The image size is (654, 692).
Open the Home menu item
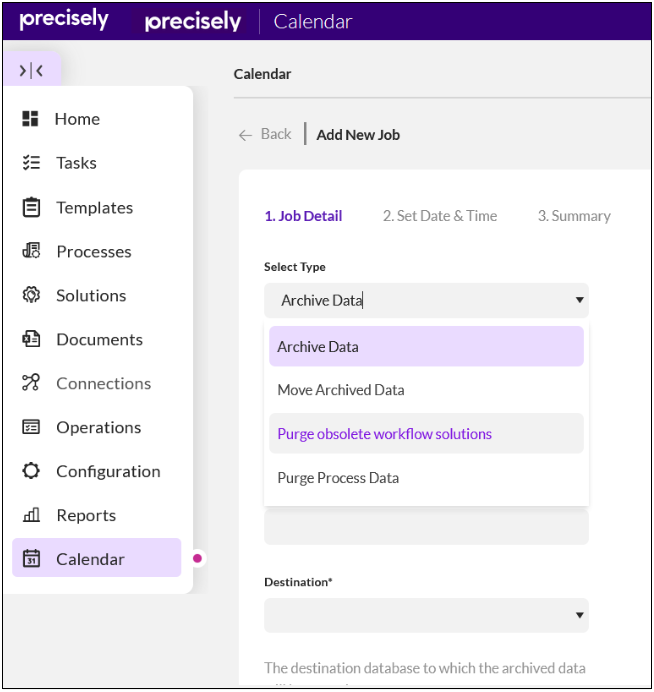77,119
